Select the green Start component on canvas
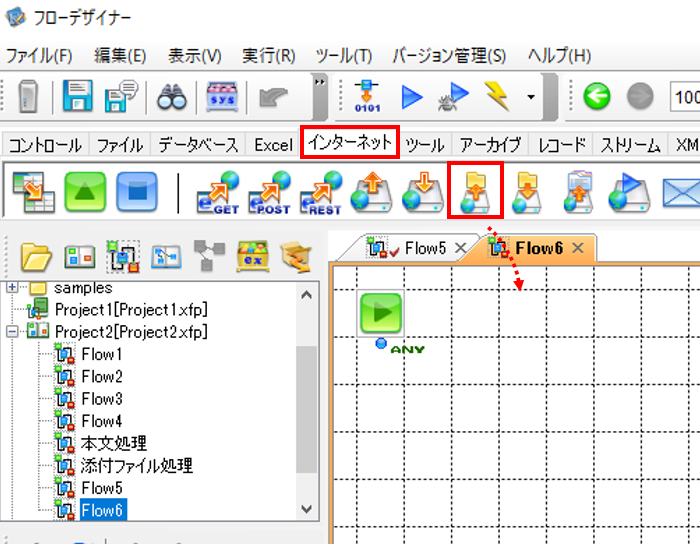The height and width of the screenshot is (544, 700). (380, 312)
